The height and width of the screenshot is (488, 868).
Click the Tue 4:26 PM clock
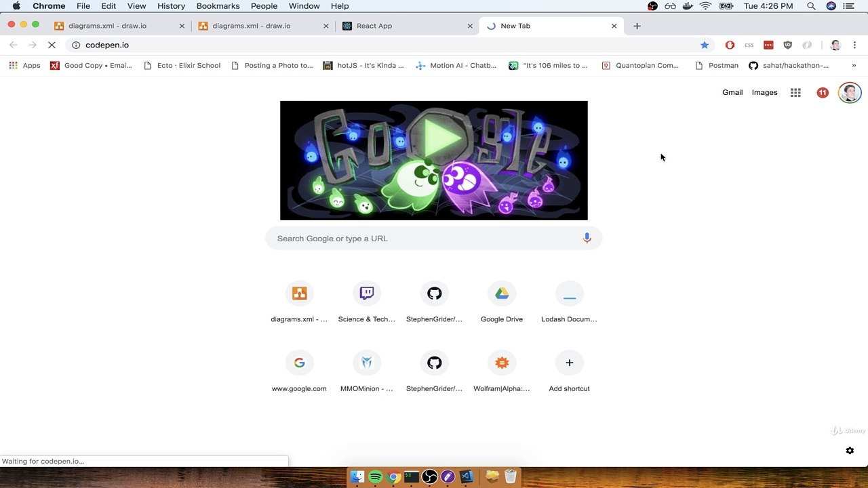coord(768,6)
